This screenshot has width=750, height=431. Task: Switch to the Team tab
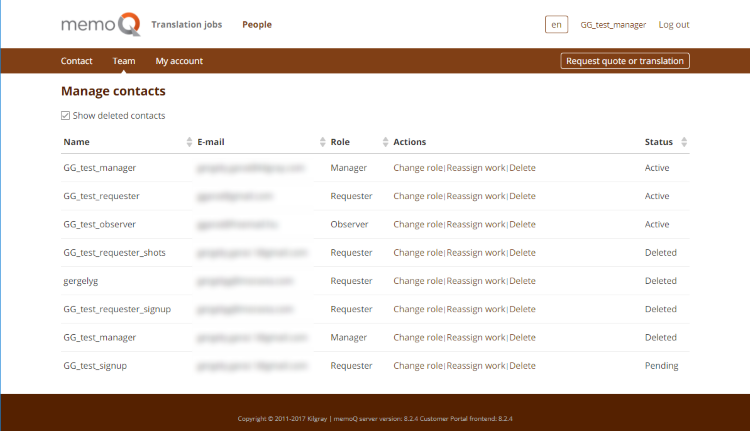(x=124, y=61)
